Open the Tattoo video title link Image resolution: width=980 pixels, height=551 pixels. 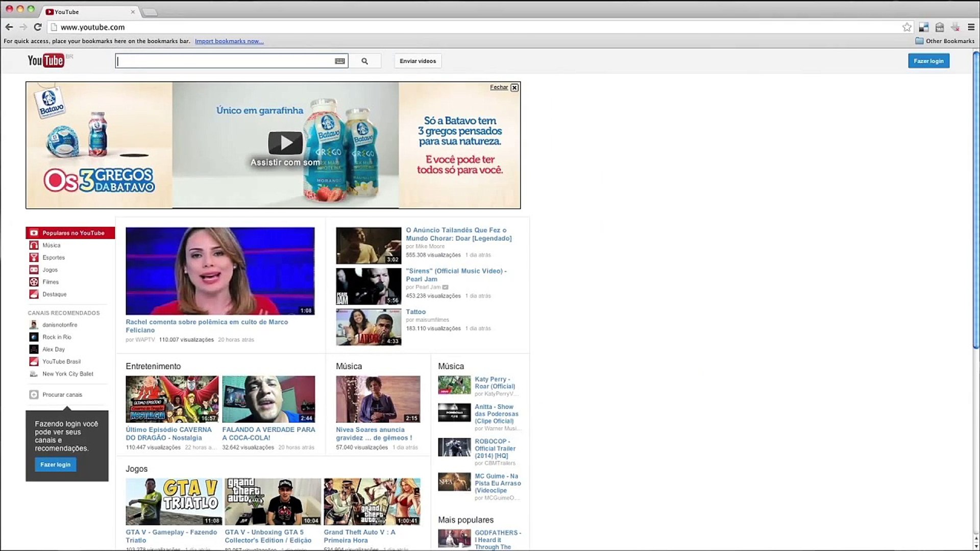pos(415,312)
